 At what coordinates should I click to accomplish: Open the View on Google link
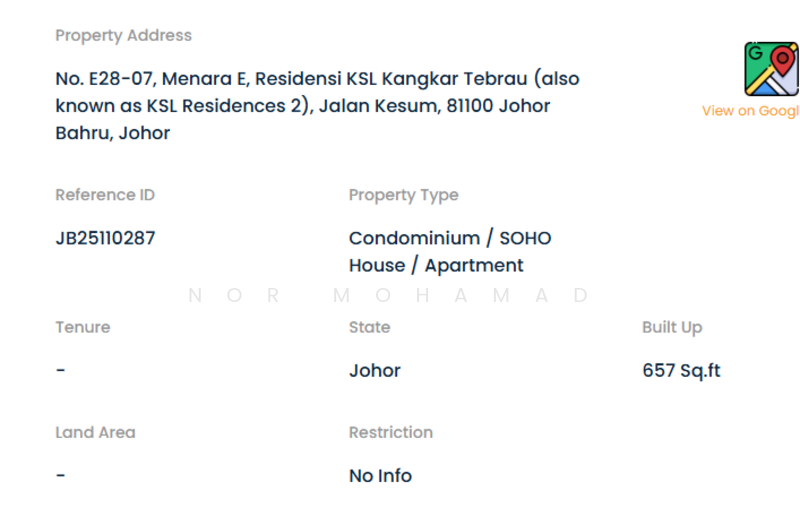750,111
